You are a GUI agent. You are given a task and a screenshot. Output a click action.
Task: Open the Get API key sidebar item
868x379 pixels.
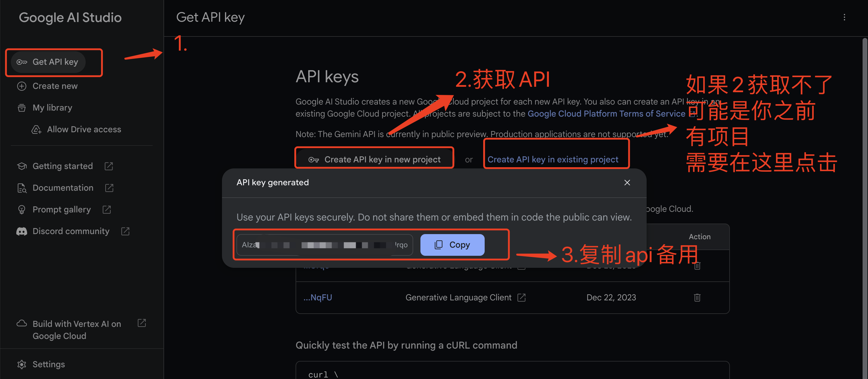tap(48, 62)
